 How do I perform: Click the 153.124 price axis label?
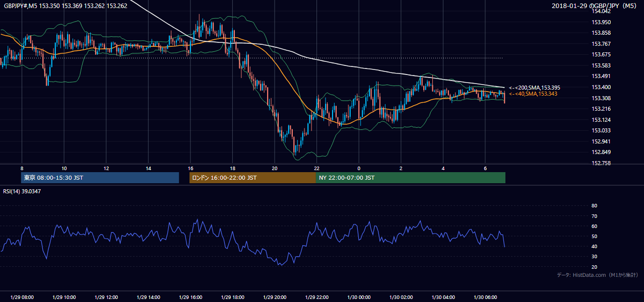click(x=600, y=120)
